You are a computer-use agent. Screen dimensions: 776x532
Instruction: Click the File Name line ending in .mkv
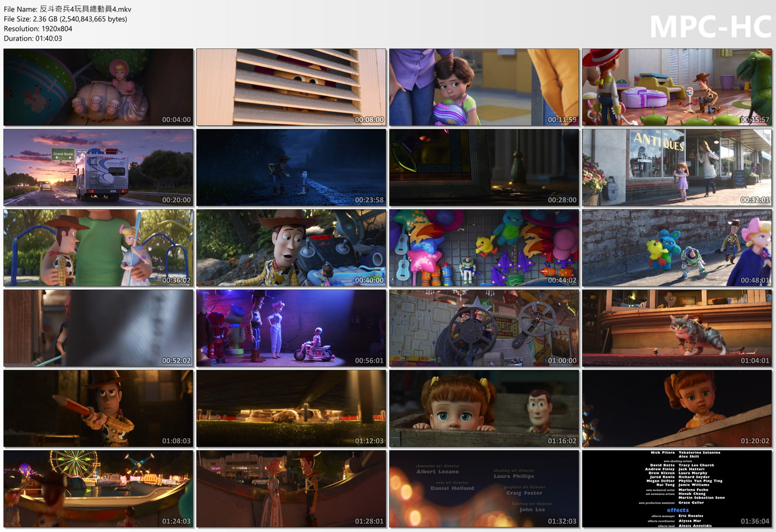click(x=68, y=9)
